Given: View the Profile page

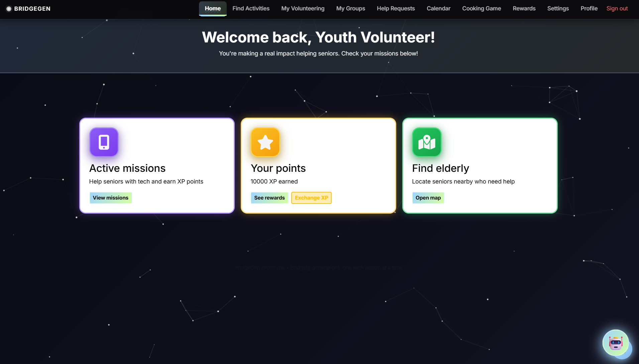Looking at the screenshot, I should 589,8.
